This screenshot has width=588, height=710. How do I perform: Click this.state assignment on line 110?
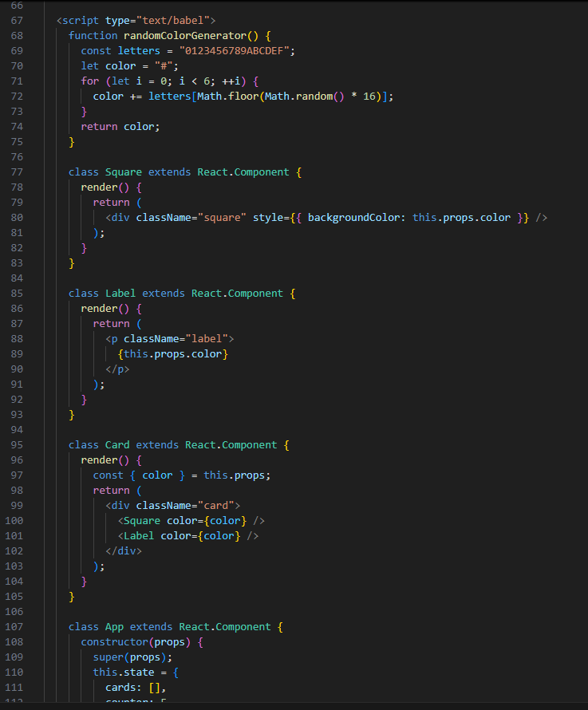tap(136, 673)
